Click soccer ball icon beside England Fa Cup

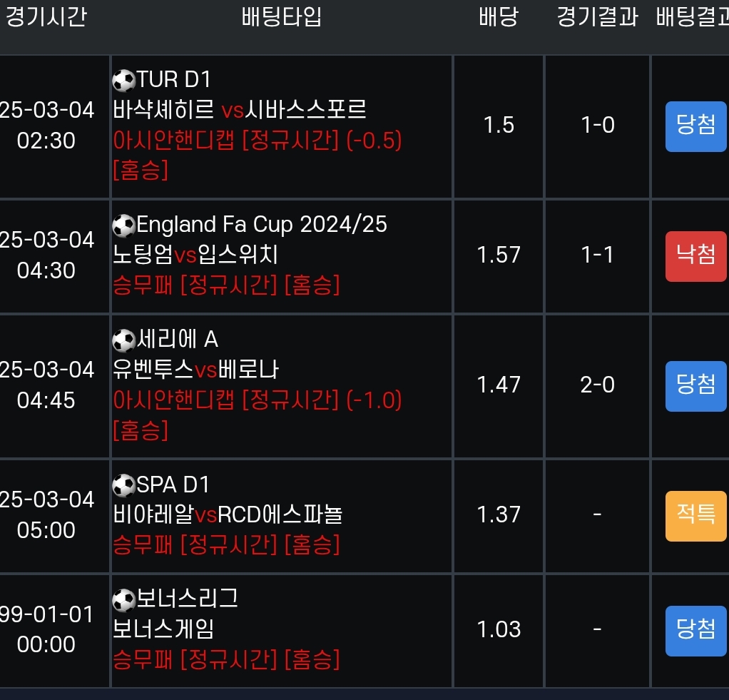point(124,226)
